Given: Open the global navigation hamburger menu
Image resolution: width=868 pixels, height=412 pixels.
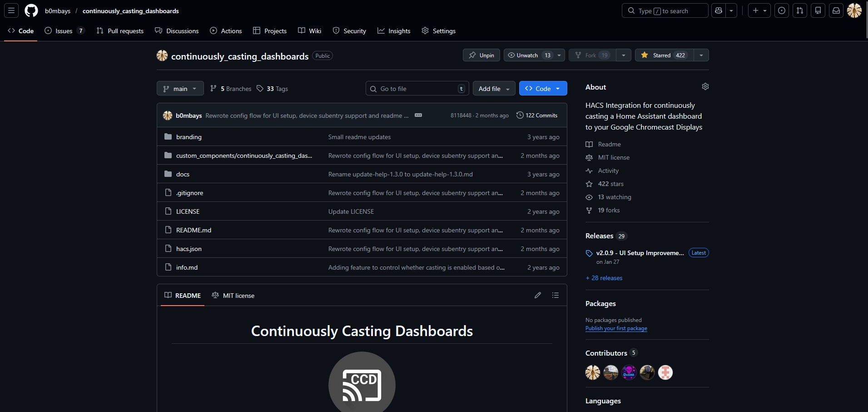Looking at the screenshot, I should (x=11, y=10).
